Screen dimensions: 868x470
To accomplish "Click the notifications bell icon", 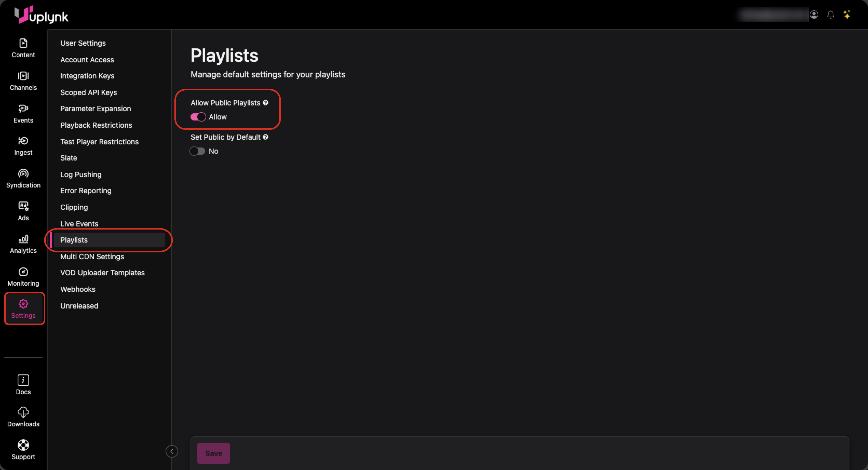I will click(830, 15).
